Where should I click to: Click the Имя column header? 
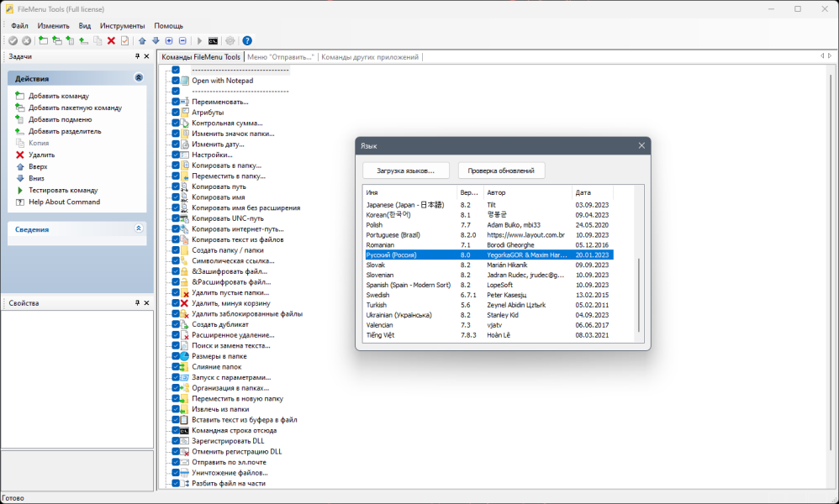[410, 192]
